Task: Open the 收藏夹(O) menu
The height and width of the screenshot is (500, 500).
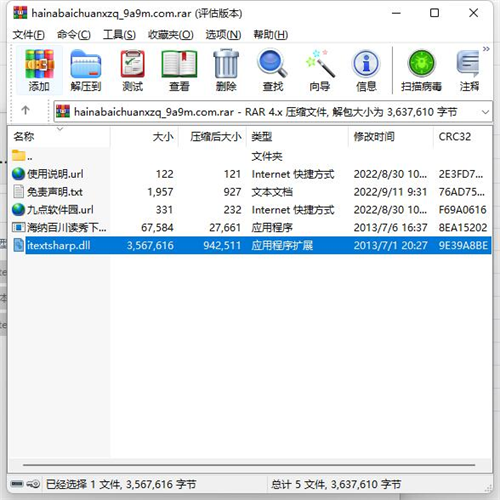Action: [170, 35]
